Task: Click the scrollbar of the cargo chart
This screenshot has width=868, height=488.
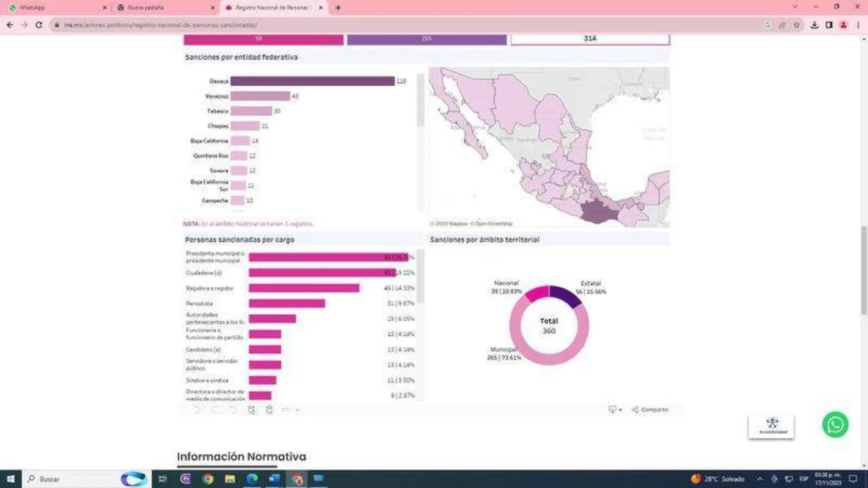Action: pos(421,276)
